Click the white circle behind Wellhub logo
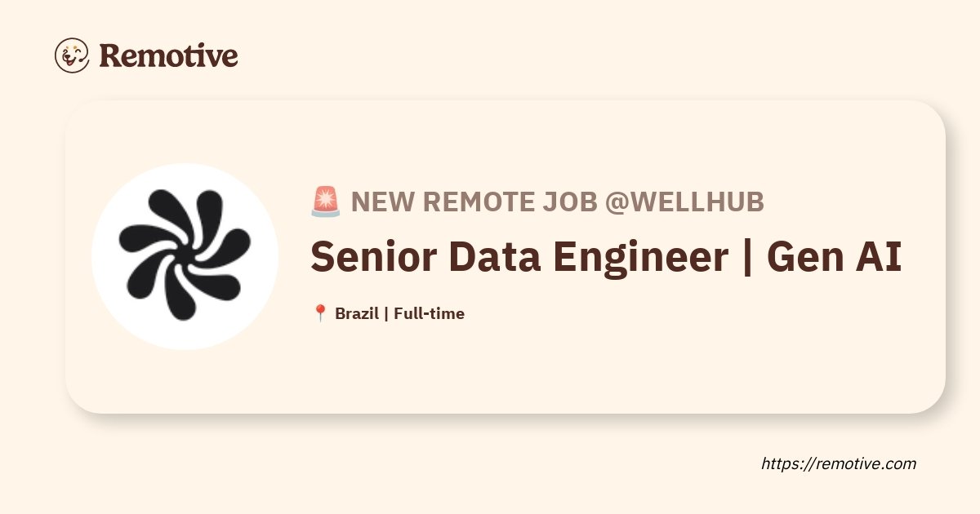This screenshot has width=980, height=514. 185,255
